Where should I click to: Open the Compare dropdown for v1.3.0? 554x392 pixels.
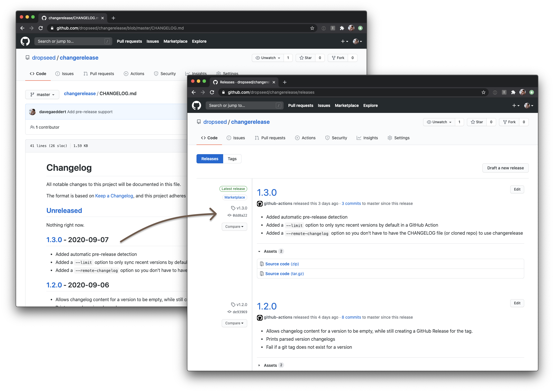[234, 227]
